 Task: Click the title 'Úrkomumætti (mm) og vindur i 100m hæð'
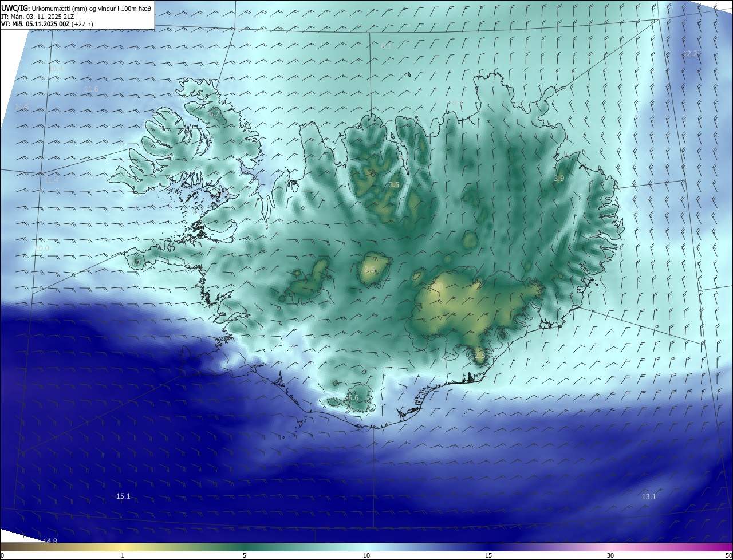(x=92, y=9)
